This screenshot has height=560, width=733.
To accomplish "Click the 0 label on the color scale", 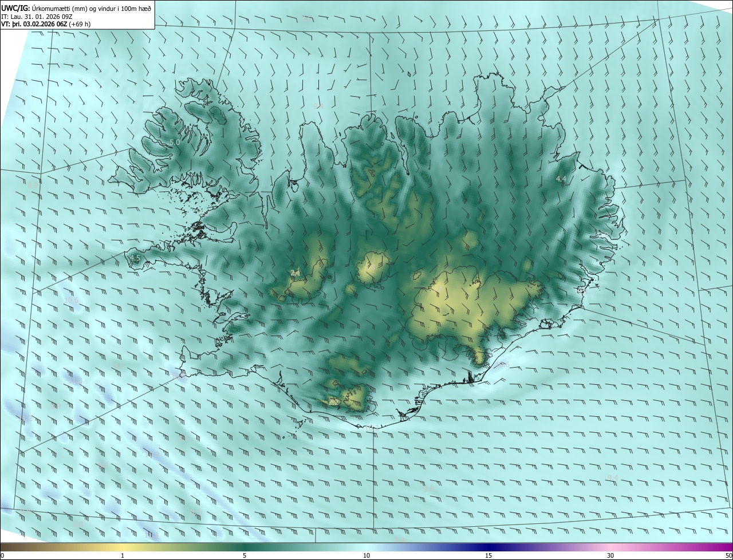I will point(2,555).
